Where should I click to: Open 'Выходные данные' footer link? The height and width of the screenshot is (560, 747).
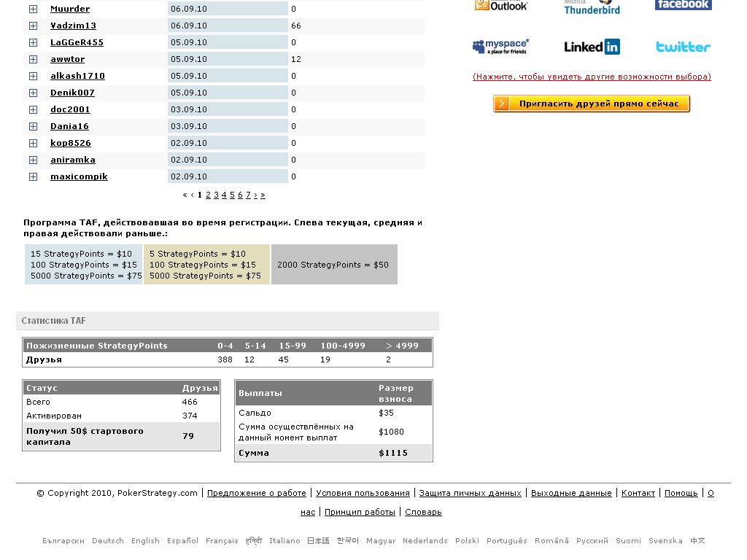click(x=571, y=494)
